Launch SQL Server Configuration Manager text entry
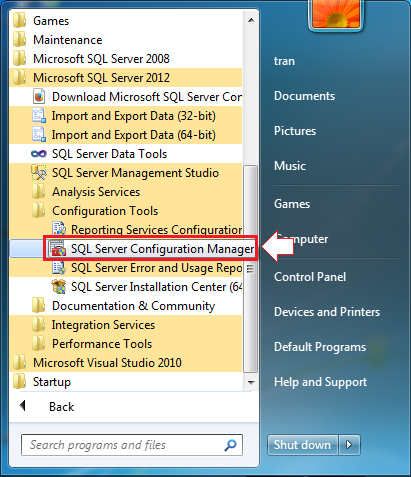The image size is (411, 477). pos(162,249)
